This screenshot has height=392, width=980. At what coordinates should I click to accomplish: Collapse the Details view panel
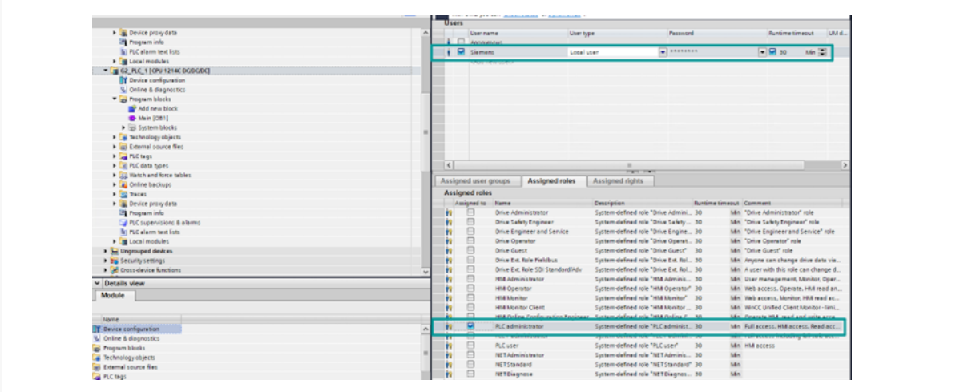click(98, 284)
